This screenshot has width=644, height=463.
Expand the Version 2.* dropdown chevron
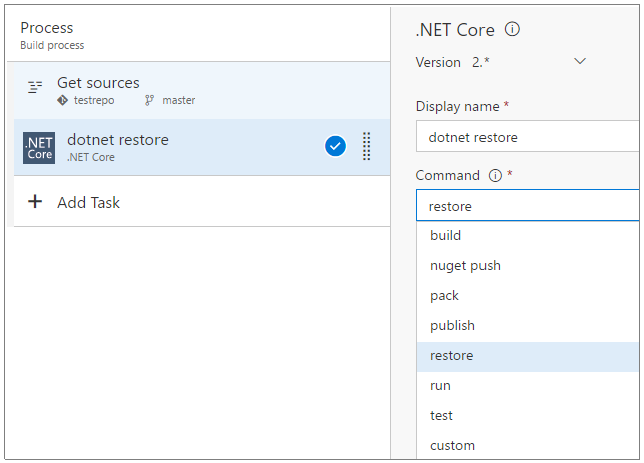579,62
